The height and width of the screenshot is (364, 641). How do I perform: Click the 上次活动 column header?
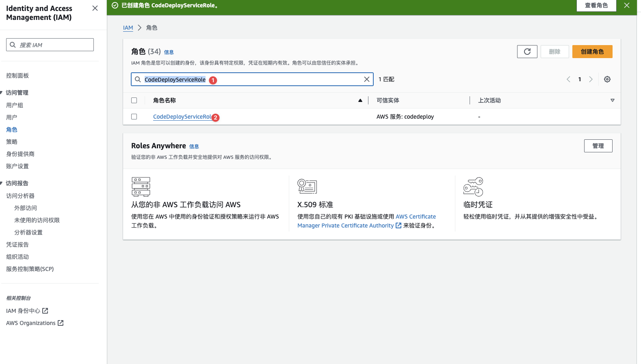(489, 100)
